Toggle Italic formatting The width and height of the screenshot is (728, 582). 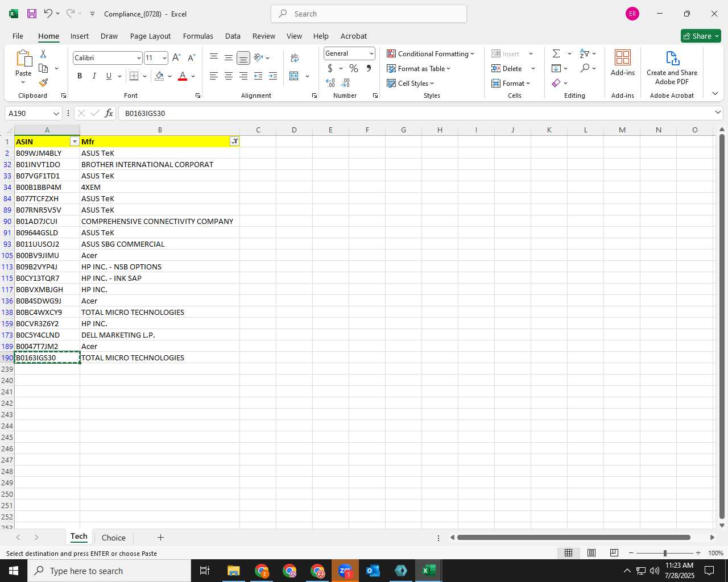click(94, 76)
